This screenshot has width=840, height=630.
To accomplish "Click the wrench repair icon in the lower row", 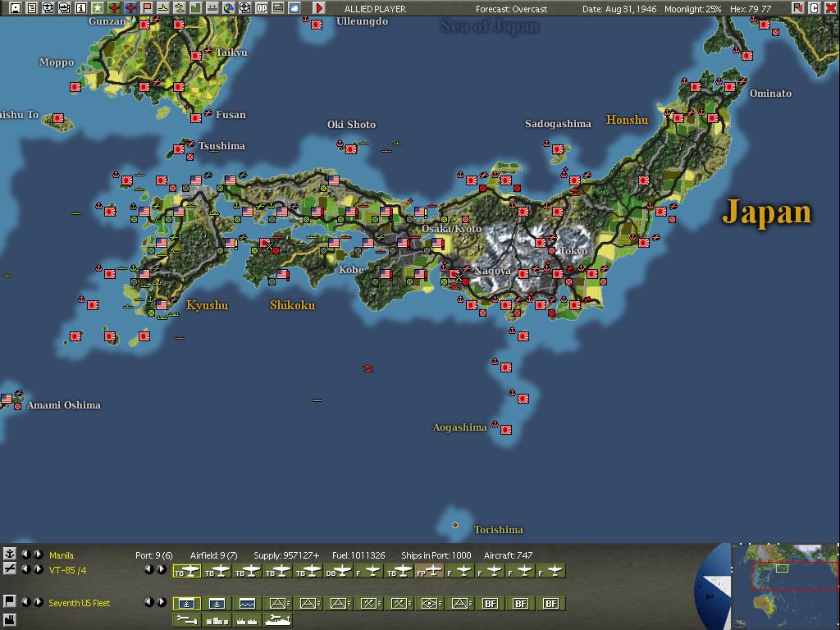I will [186, 620].
